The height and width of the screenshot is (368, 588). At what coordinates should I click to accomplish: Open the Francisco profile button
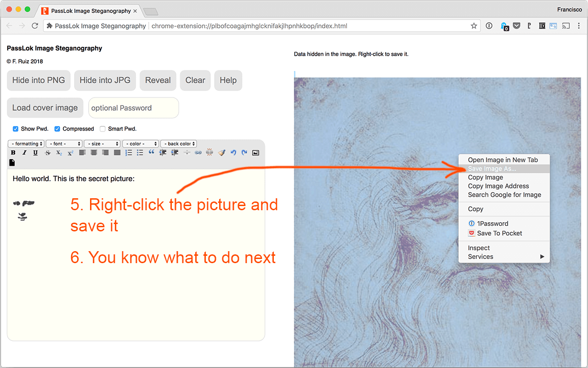point(569,10)
